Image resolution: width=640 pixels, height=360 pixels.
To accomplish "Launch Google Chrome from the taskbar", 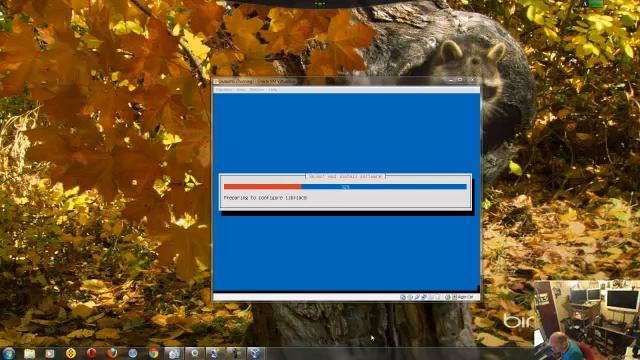I will pos(153,353).
